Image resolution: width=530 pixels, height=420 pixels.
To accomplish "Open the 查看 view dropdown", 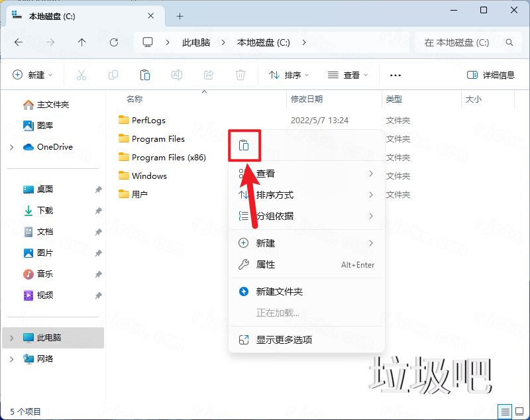I will click(348, 74).
